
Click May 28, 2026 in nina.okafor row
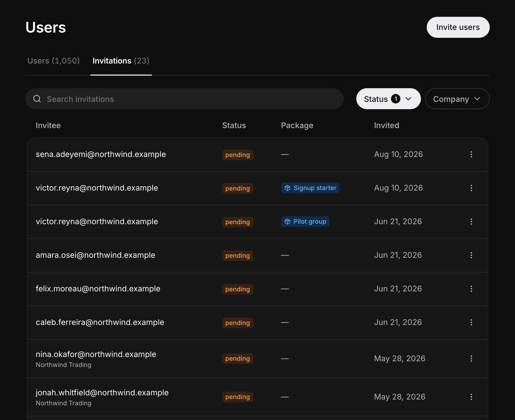(x=400, y=359)
